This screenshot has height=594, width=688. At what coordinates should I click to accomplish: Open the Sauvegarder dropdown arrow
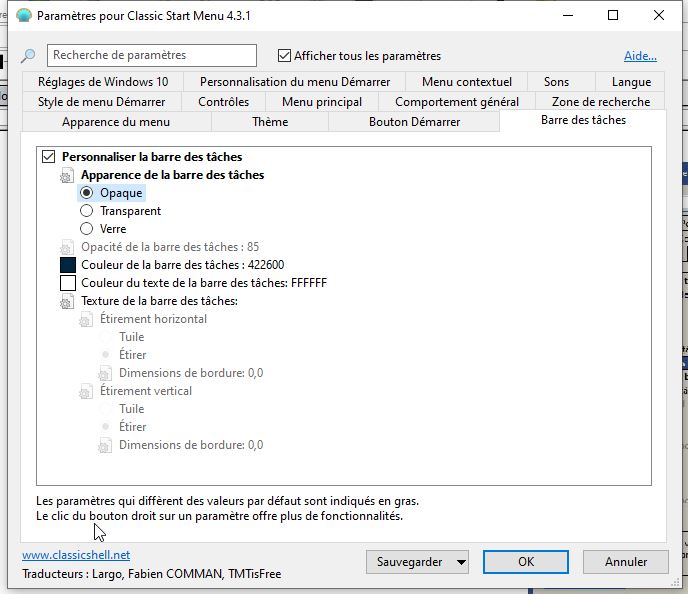tap(461, 562)
